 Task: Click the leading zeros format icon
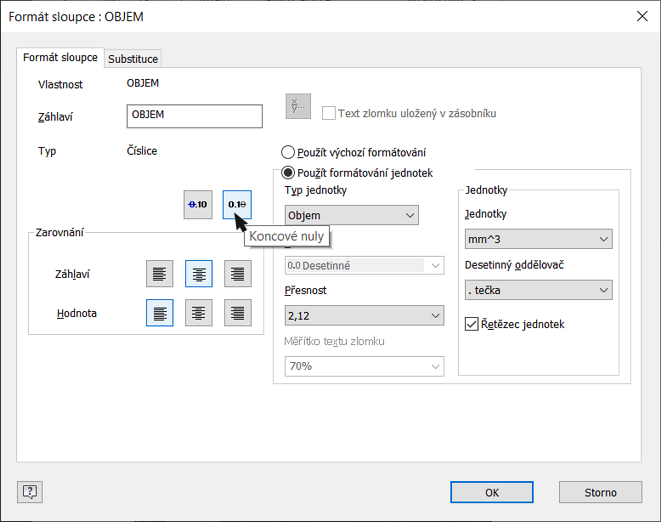click(x=198, y=204)
